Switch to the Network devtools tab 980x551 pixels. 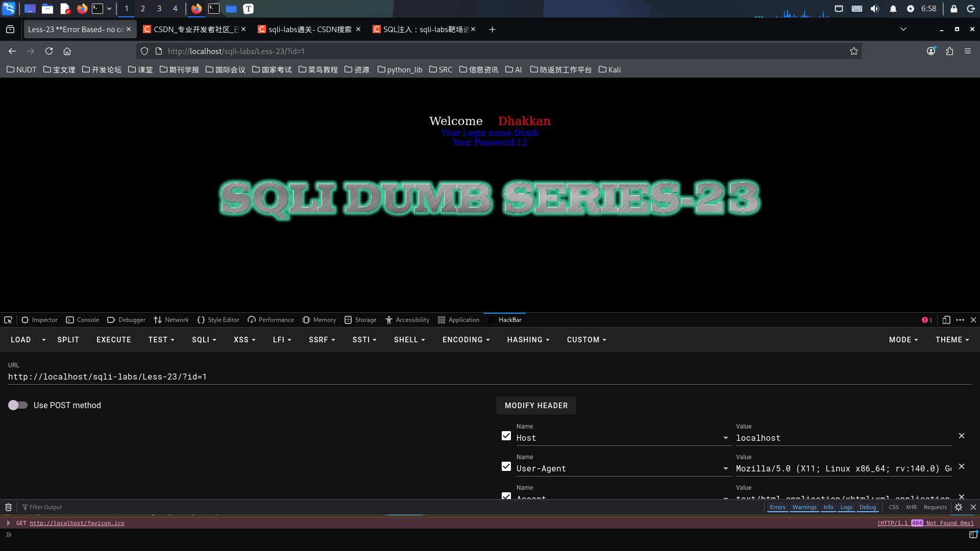tap(171, 320)
